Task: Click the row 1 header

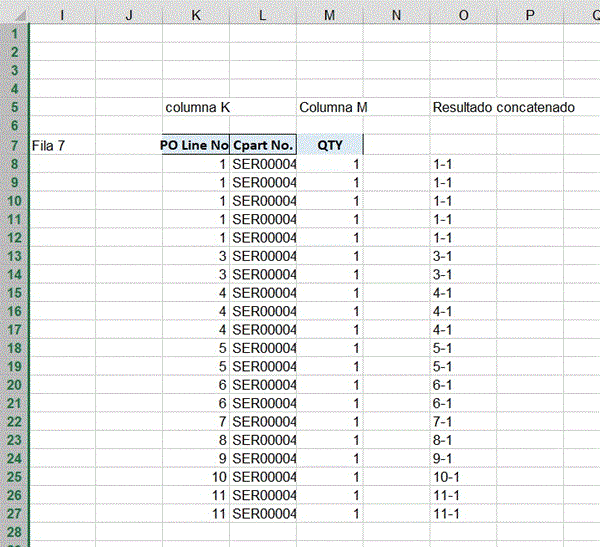Action: coord(14,33)
